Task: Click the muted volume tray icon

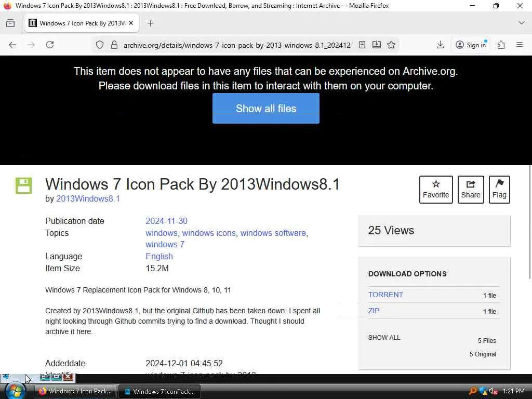Action: 493,391
